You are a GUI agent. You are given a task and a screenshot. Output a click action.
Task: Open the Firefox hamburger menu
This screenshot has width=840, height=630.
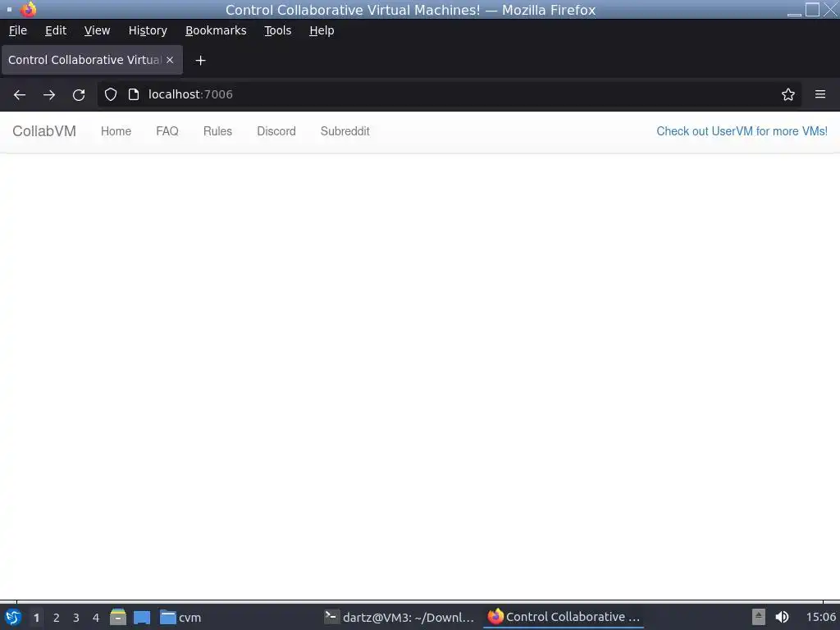click(820, 94)
